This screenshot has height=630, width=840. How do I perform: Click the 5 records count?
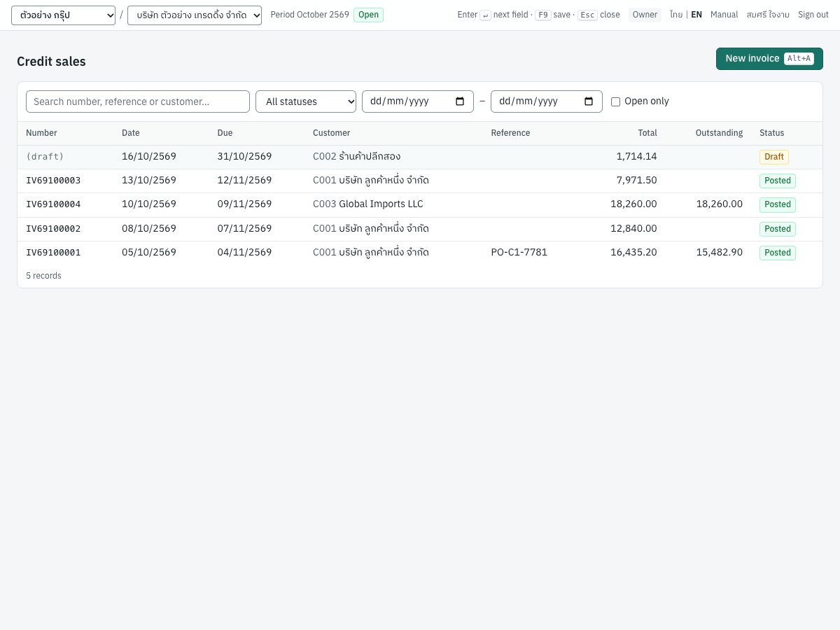pos(43,276)
